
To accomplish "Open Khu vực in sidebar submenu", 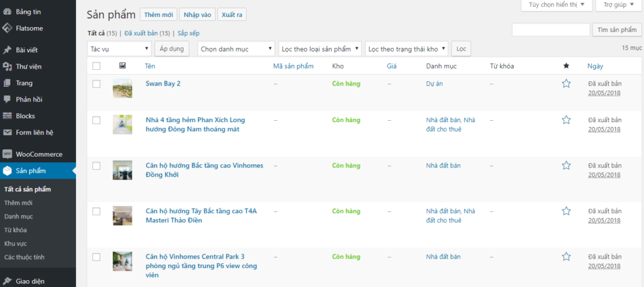I will coord(16,244).
